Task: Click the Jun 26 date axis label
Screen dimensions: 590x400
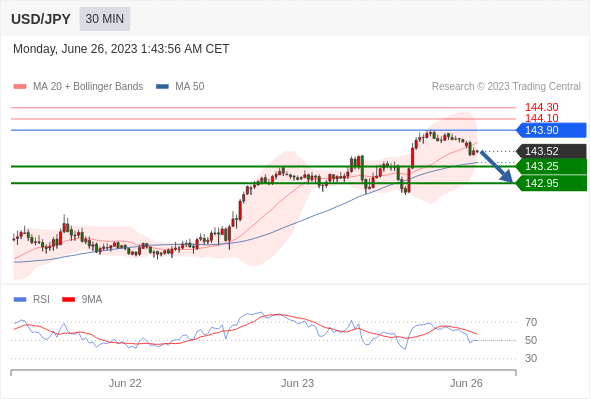Action: pyautogui.click(x=466, y=383)
